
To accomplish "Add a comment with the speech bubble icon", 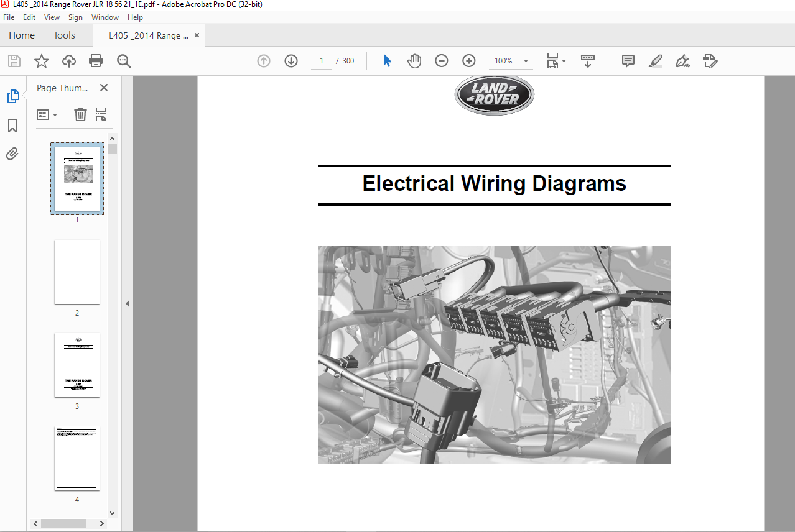I will [x=628, y=61].
